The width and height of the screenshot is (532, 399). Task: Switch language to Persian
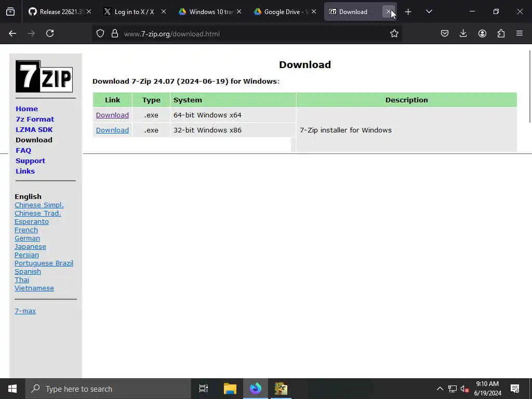26,255
